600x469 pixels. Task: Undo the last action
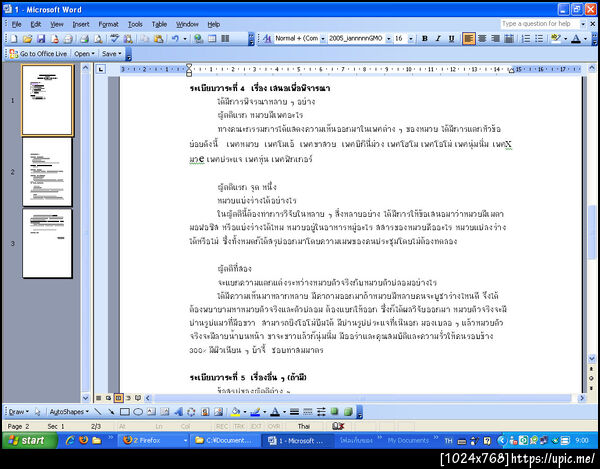(175, 39)
